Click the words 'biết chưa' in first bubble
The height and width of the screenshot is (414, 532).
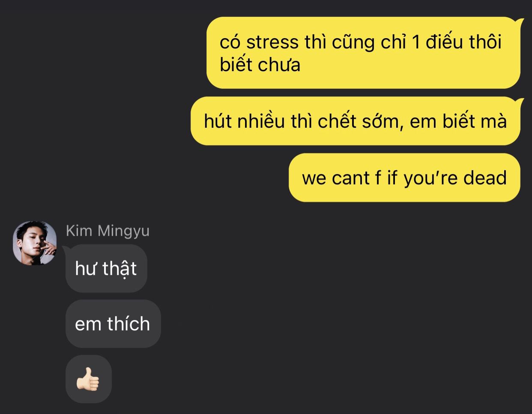(260, 65)
